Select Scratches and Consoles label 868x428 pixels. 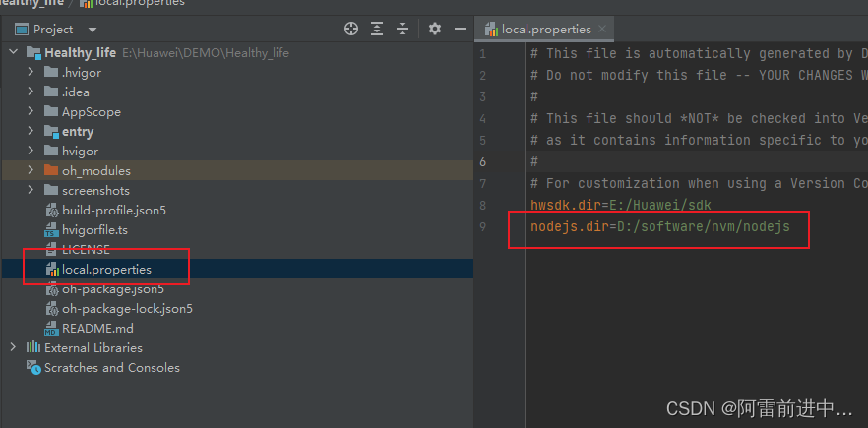112,368
